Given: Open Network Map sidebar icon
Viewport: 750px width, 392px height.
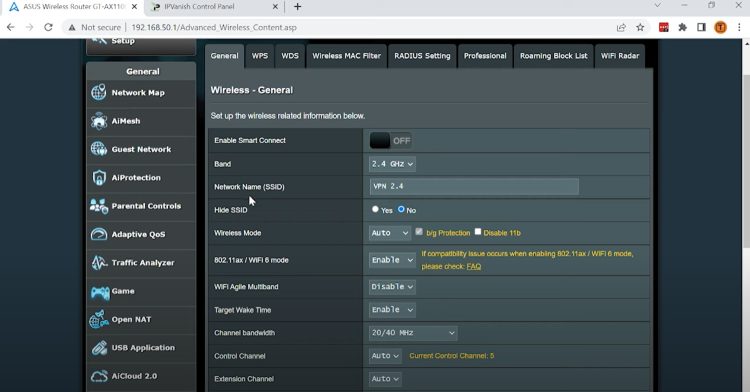Looking at the screenshot, I should (99, 92).
